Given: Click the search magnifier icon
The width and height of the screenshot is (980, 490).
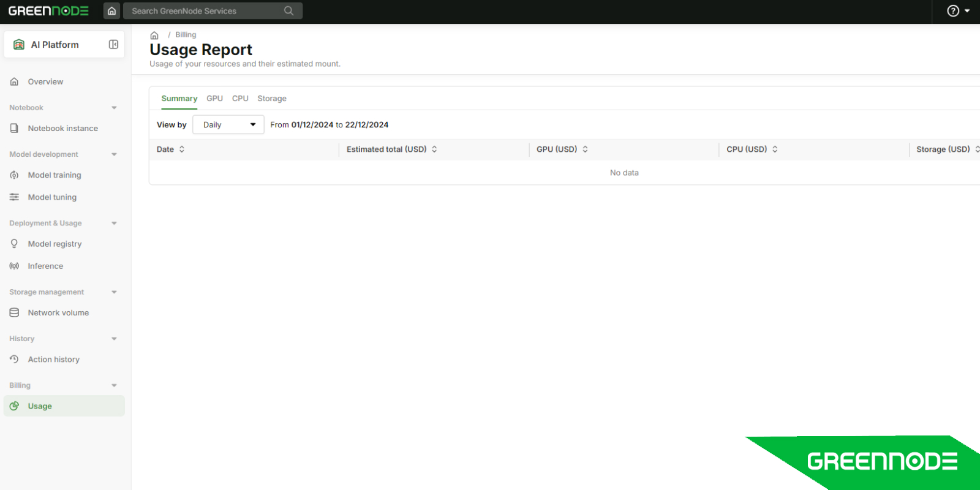Looking at the screenshot, I should 288,11.
